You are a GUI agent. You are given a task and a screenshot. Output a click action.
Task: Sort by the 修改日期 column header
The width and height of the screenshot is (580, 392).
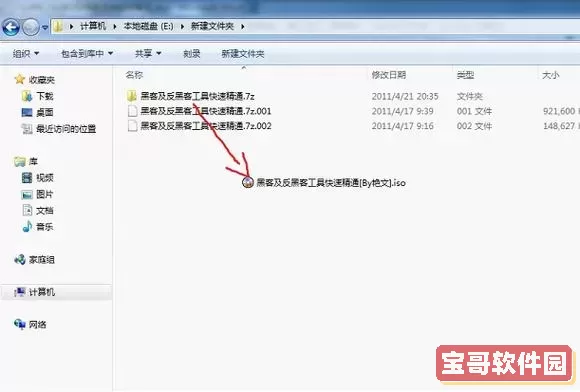tap(389, 75)
